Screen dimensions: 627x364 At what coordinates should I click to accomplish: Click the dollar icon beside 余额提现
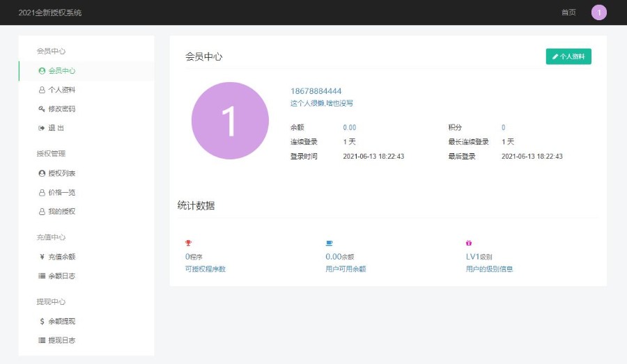coord(42,322)
